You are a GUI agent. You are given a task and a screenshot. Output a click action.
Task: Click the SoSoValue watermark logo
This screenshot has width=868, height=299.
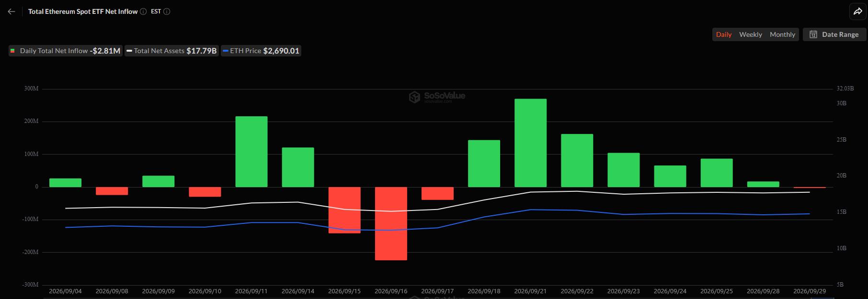point(437,97)
